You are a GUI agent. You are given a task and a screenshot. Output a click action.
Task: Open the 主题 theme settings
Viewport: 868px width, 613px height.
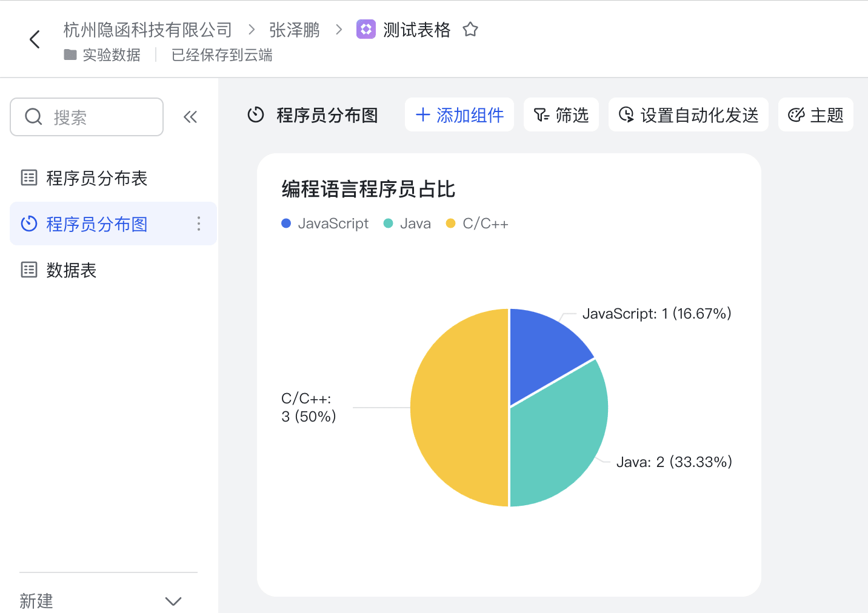(x=815, y=114)
